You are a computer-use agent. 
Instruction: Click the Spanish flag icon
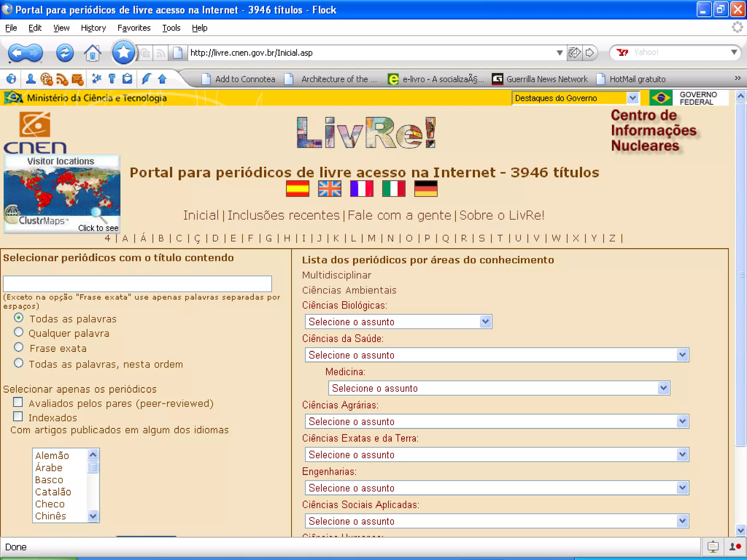coord(297,188)
